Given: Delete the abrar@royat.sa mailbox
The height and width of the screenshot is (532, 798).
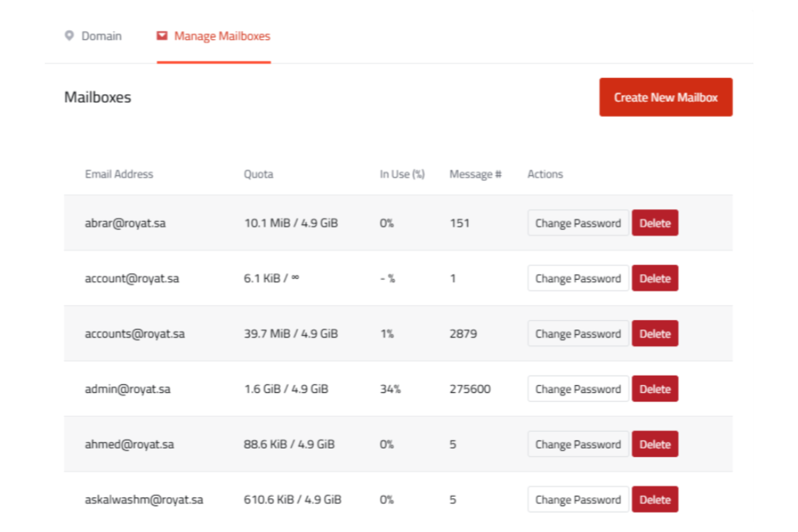Looking at the screenshot, I should point(655,223).
